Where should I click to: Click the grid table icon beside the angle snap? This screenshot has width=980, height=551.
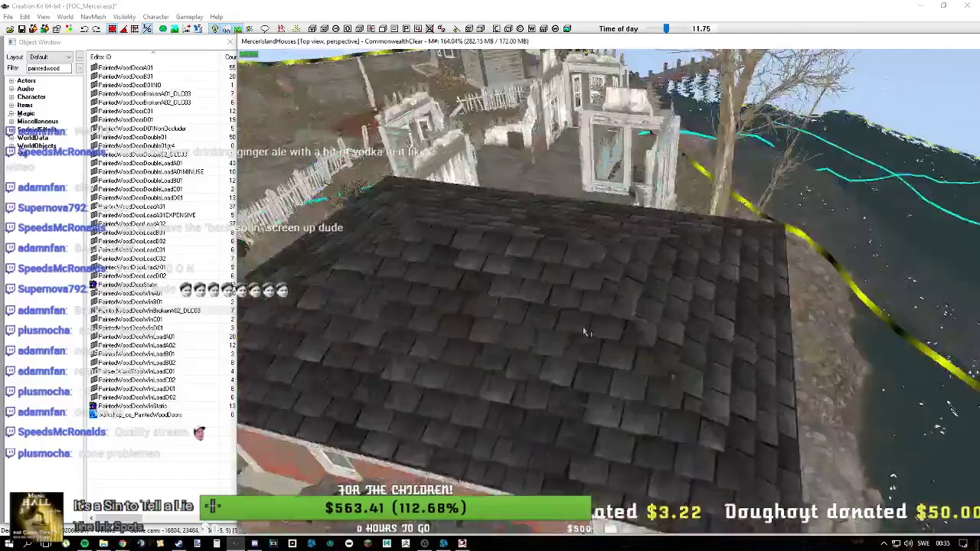[x=135, y=28]
